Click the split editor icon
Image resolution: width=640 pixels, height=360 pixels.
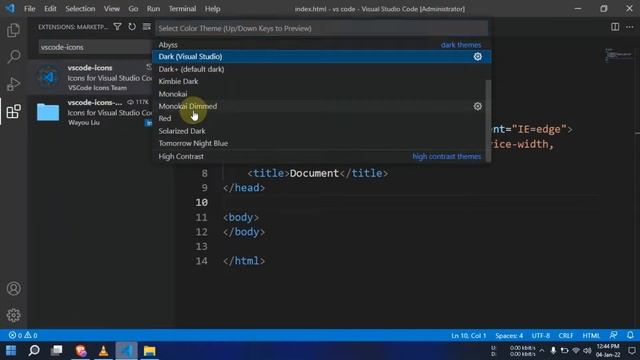[615, 27]
